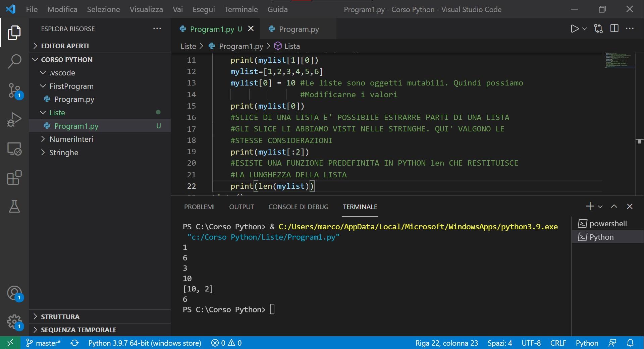Select Program1.py in the explorer tree
The height and width of the screenshot is (349, 644).
100,126
